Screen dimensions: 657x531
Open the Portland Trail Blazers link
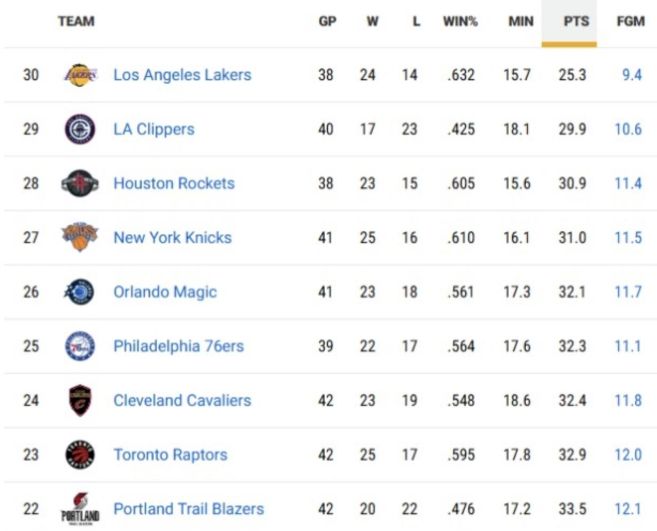(x=188, y=509)
